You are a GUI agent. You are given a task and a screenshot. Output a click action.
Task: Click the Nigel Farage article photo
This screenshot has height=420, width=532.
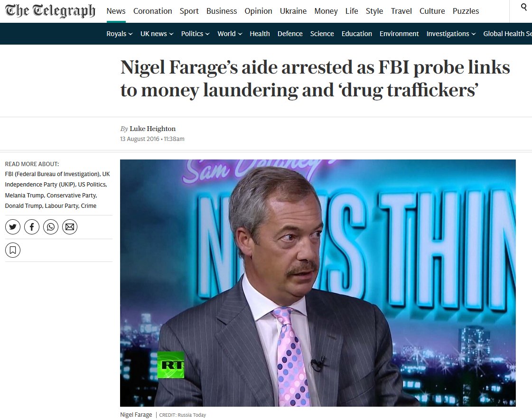(x=318, y=283)
